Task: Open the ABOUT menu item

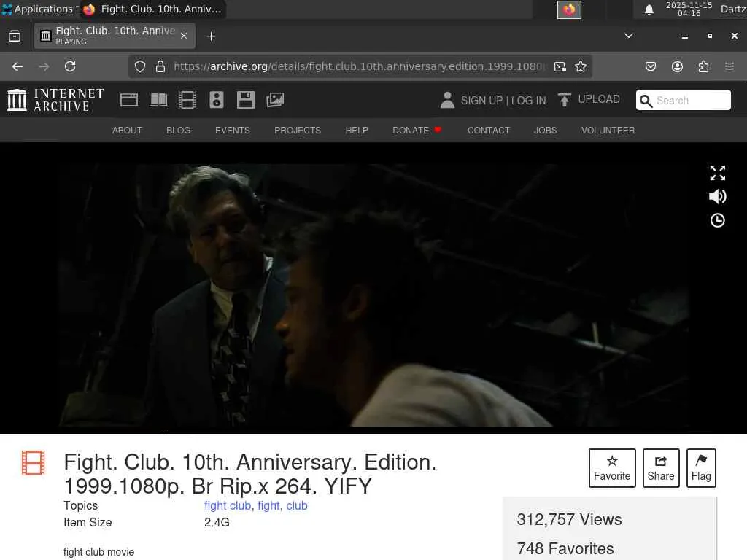Action: [127, 131]
